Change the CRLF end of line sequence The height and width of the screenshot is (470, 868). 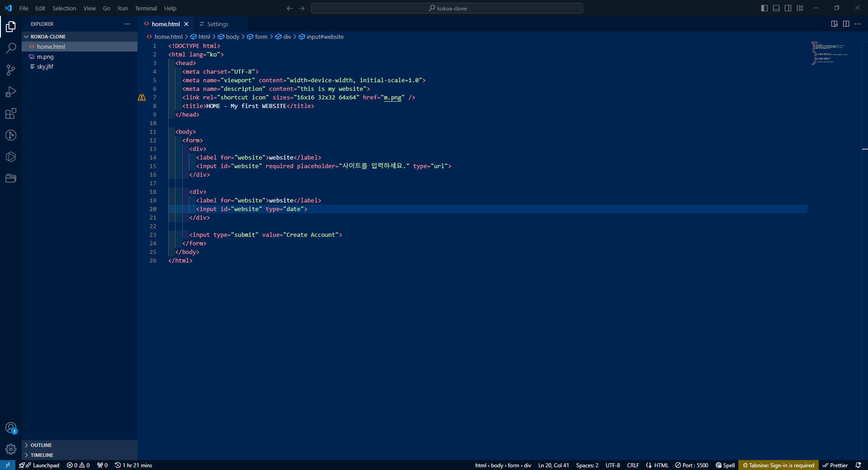tap(633, 465)
